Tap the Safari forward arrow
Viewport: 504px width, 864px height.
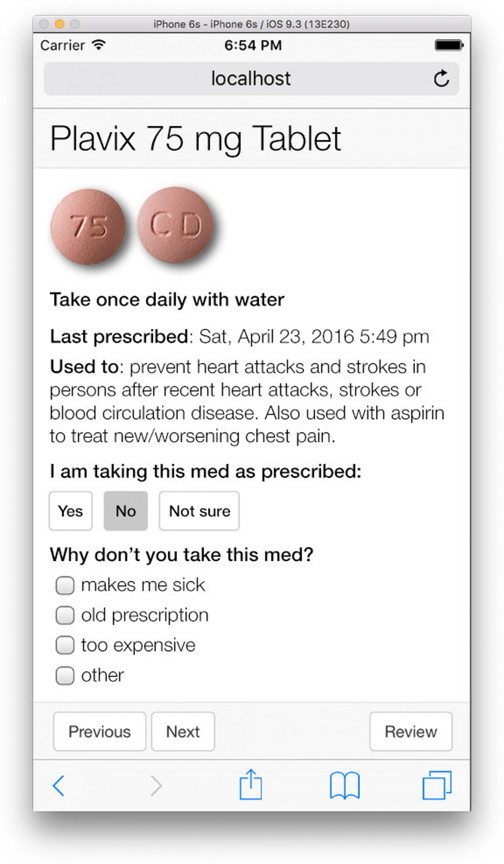pyautogui.click(x=156, y=785)
